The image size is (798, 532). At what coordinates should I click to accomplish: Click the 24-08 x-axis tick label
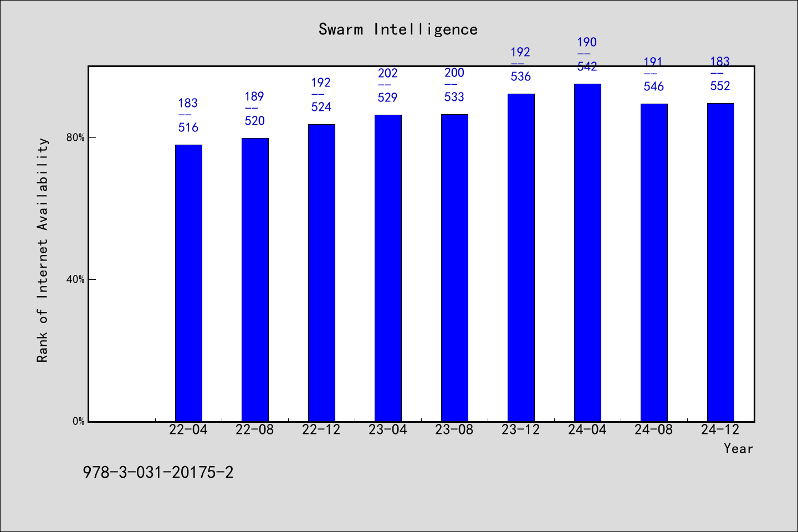(654, 429)
